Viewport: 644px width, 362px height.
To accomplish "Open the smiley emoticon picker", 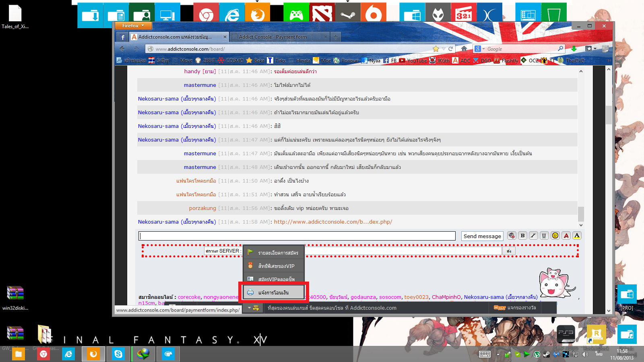I will pos(555,236).
